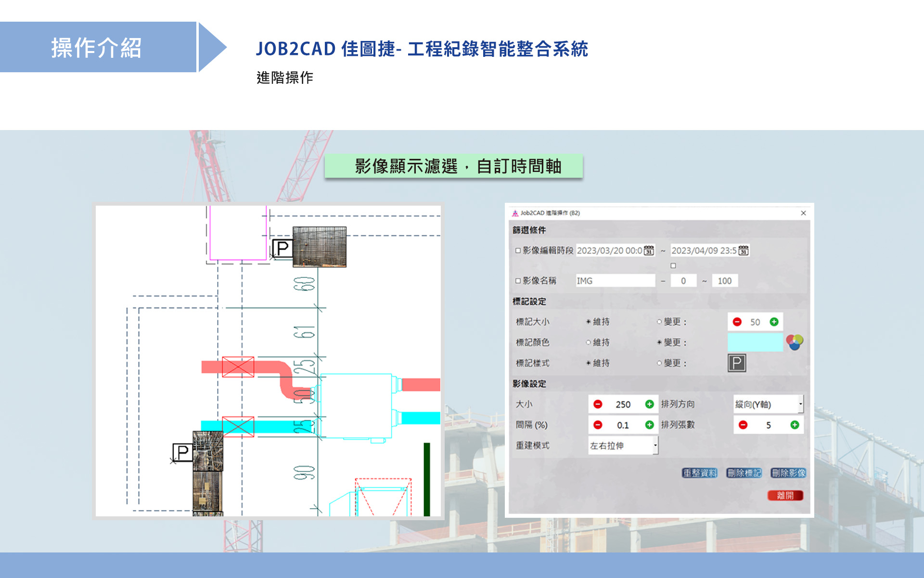Click the upper P marker in CAD drawing
The width and height of the screenshot is (924, 578).
pyautogui.click(x=282, y=249)
